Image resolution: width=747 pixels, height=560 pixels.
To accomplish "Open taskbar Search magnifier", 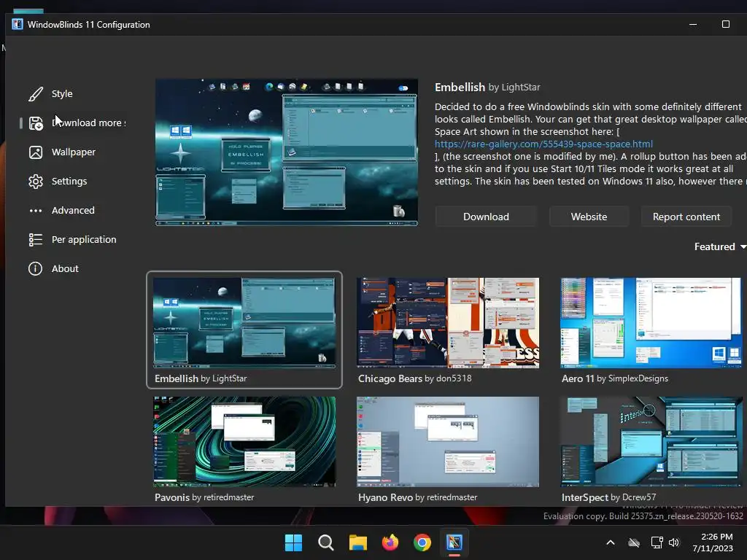I will (326, 542).
